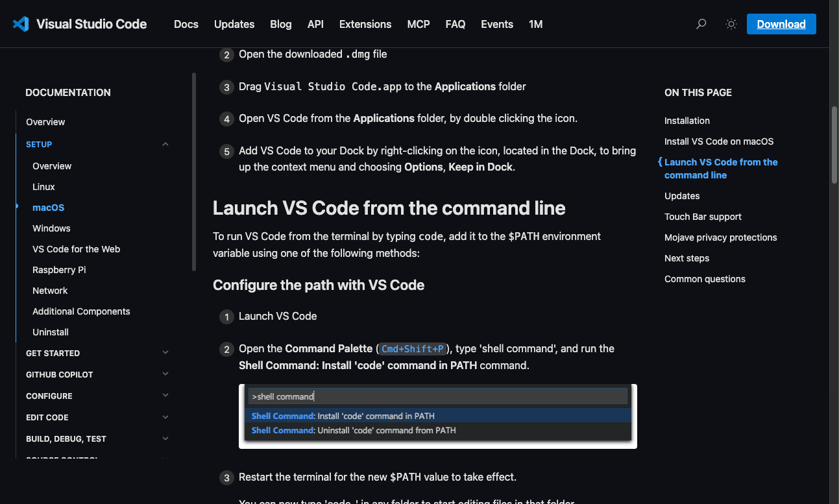This screenshot has width=839, height=504.
Task: Expand the GITHUB COPILOT section chevron
Action: coord(165,374)
